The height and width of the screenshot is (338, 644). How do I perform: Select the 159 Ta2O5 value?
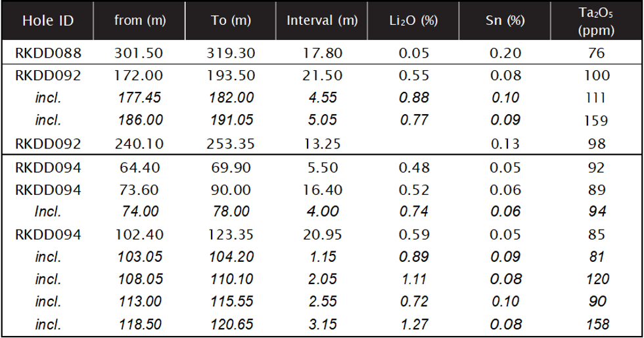click(596, 121)
